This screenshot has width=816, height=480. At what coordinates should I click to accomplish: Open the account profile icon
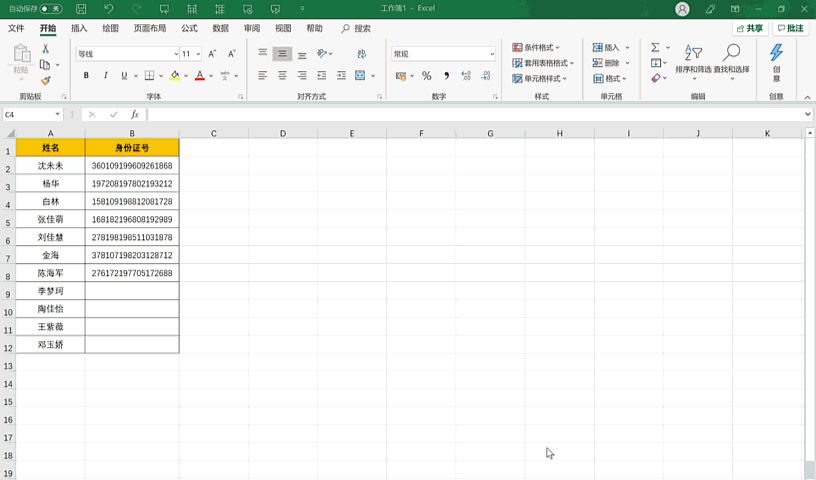click(682, 9)
